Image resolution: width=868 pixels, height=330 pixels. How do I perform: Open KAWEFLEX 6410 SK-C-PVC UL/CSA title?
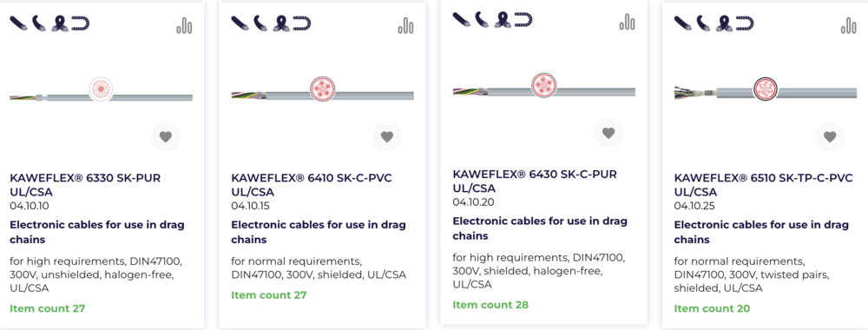tap(311, 186)
